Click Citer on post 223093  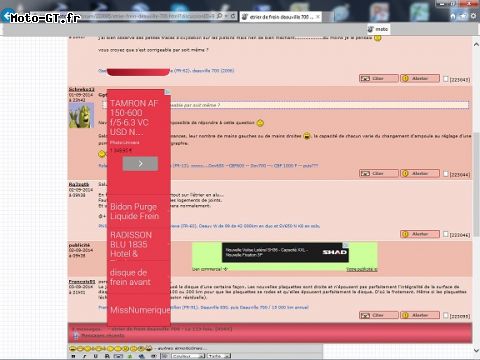[379, 315]
